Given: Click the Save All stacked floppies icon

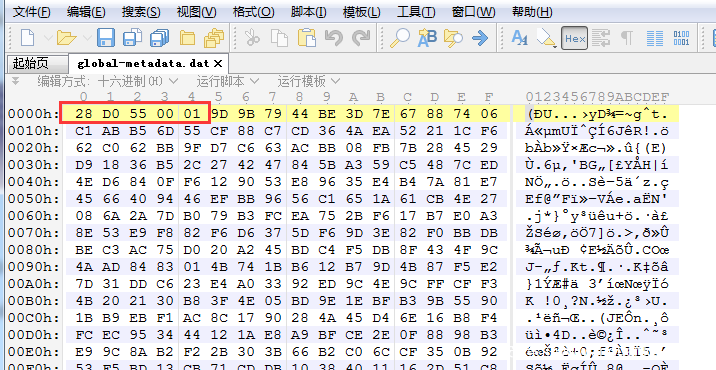Looking at the screenshot, I should (x=160, y=38).
